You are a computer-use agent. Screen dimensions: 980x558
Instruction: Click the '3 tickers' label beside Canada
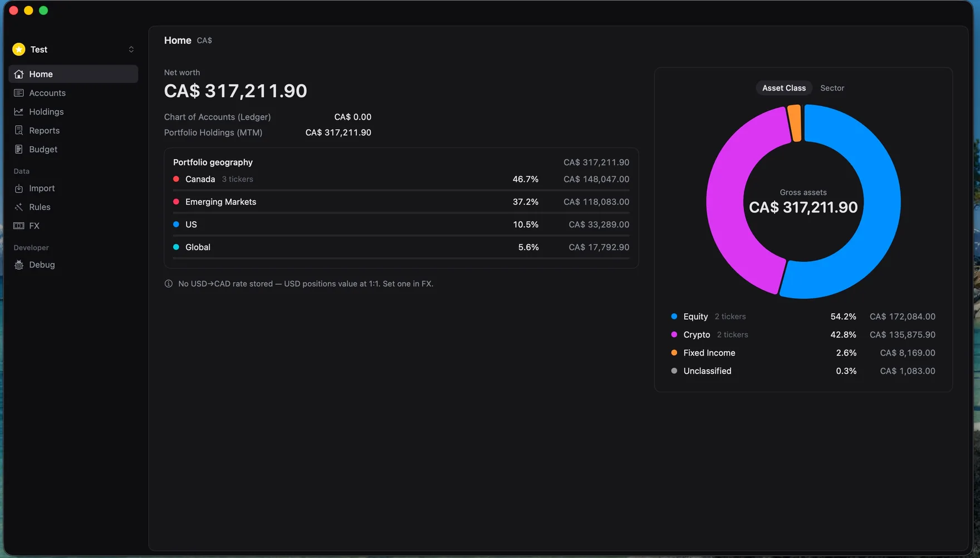point(237,179)
